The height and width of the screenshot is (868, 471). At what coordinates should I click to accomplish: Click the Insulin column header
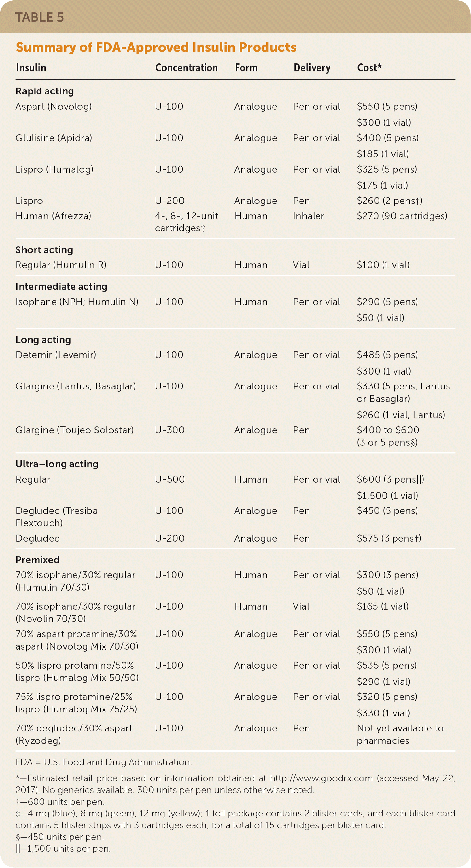(31, 68)
